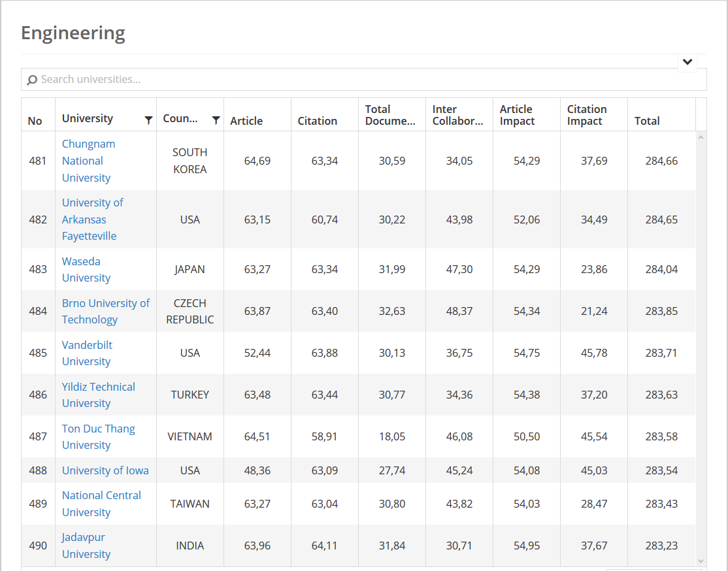728x571 pixels.
Task: Sort by the University column header
Action: 88,118
